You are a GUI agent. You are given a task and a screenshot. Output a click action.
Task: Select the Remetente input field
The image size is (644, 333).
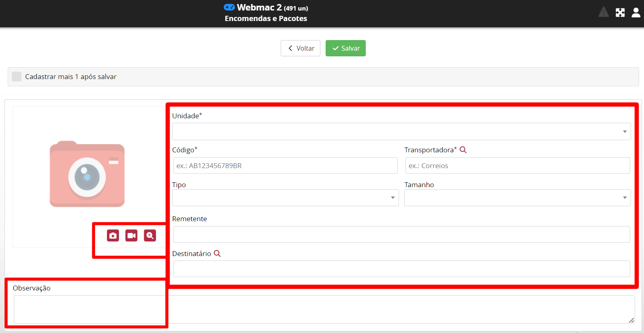[401, 234]
